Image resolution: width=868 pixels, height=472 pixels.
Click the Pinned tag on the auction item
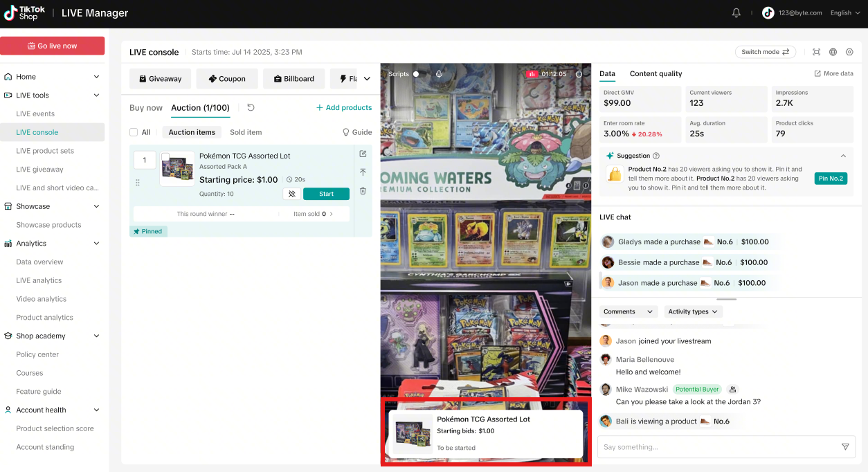[148, 231]
